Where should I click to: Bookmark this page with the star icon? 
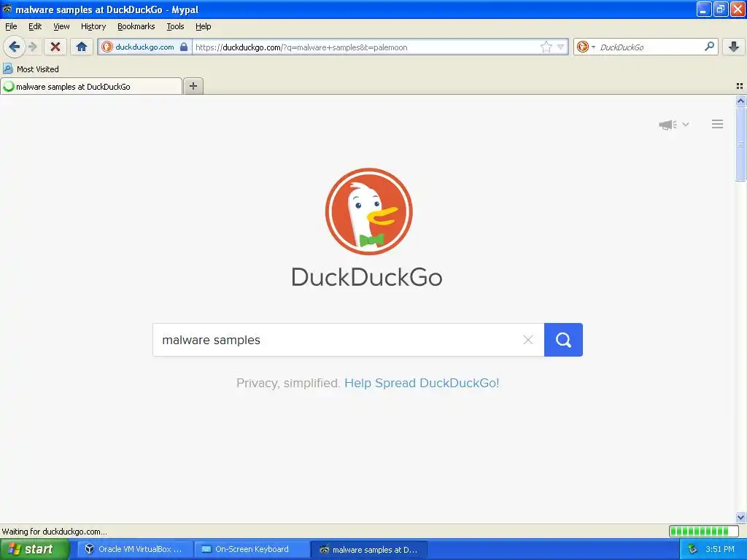tap(546, 47)
